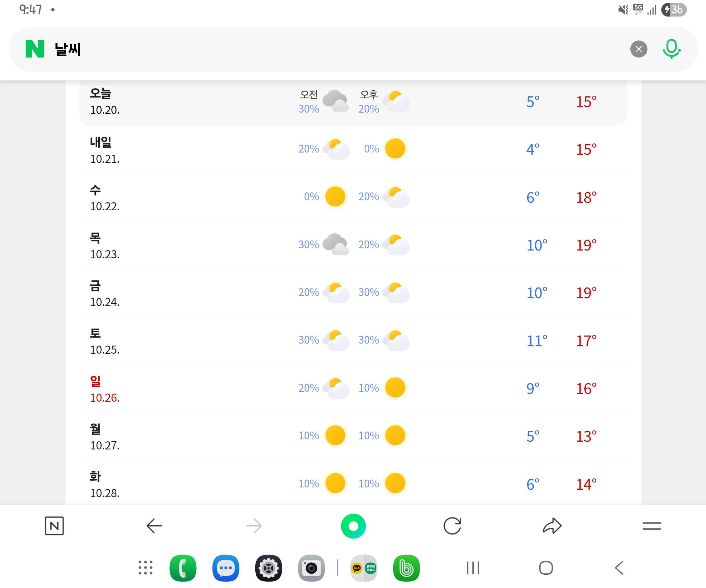Launch the green Phone app
Image resolution: width=706 pixels, height=588 pixels.
click(183, 568)
